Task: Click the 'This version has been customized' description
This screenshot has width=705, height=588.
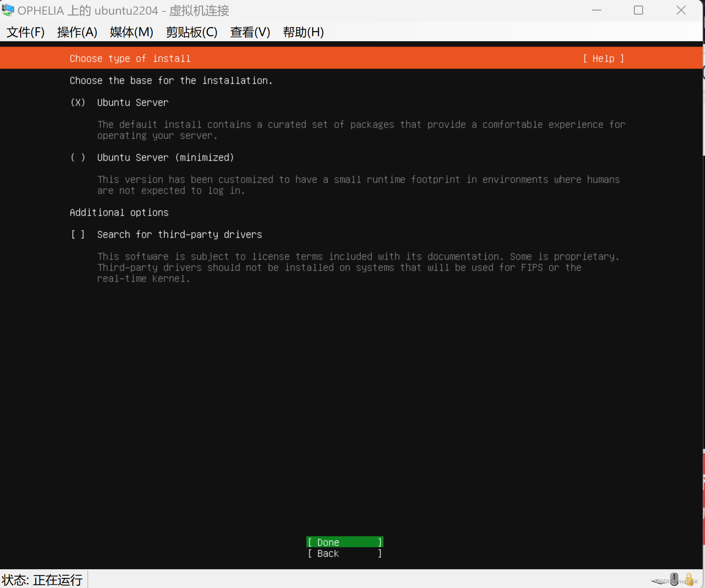Action: [358, 185]
